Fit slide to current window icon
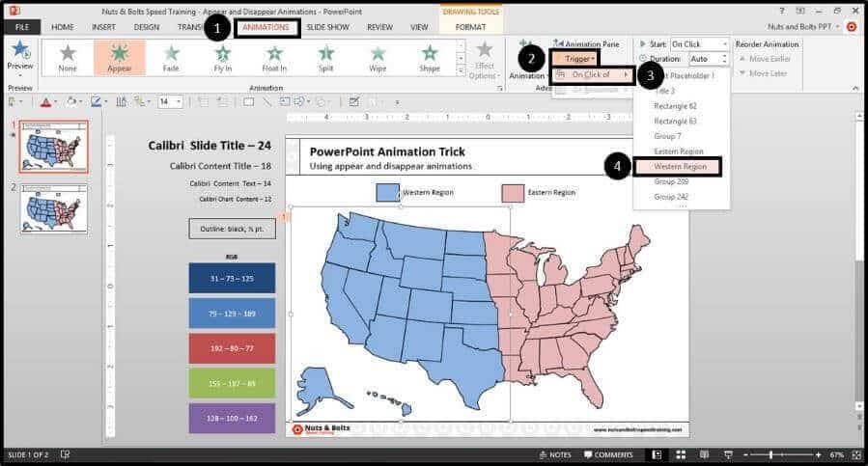The width and height of the screenshot is (868, 466). click(857, 454)
